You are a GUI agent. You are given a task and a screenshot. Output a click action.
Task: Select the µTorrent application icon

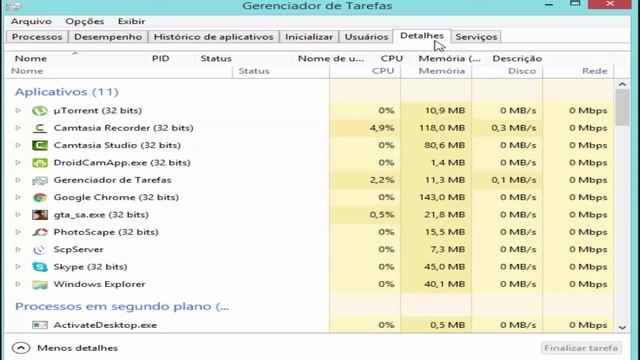pos(40,111)
